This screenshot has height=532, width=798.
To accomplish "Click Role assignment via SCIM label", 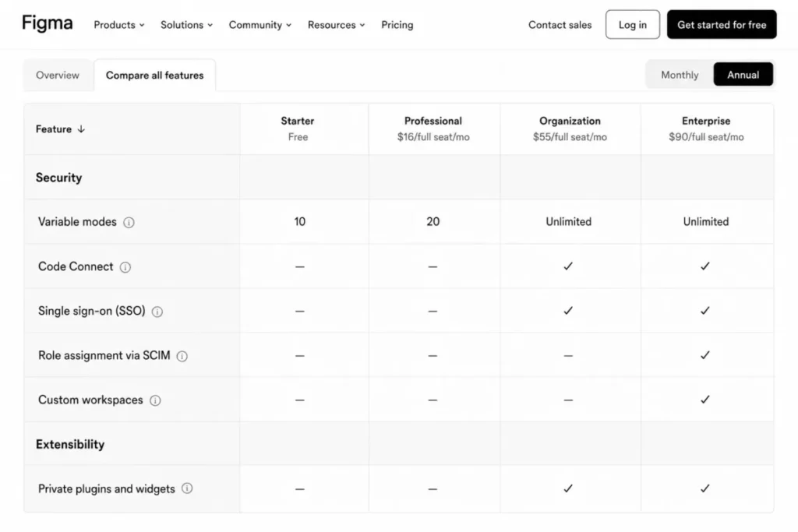I will point(104,355).
